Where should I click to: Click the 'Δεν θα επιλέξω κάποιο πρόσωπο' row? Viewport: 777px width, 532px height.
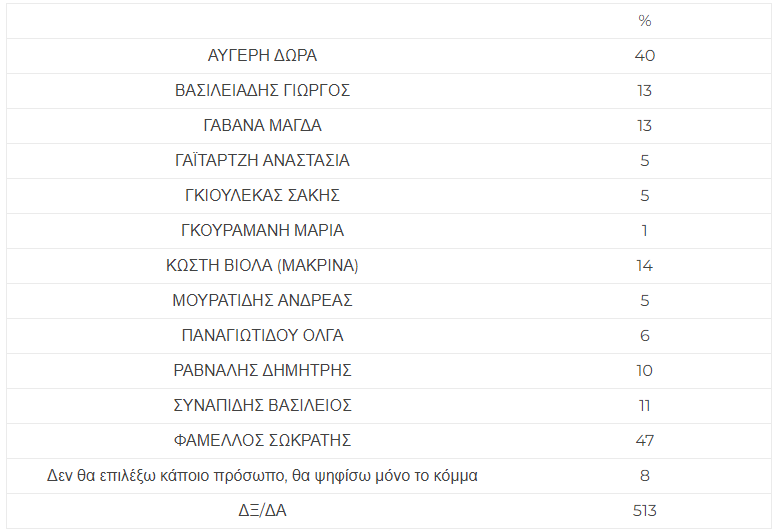(x=388, y=476)
